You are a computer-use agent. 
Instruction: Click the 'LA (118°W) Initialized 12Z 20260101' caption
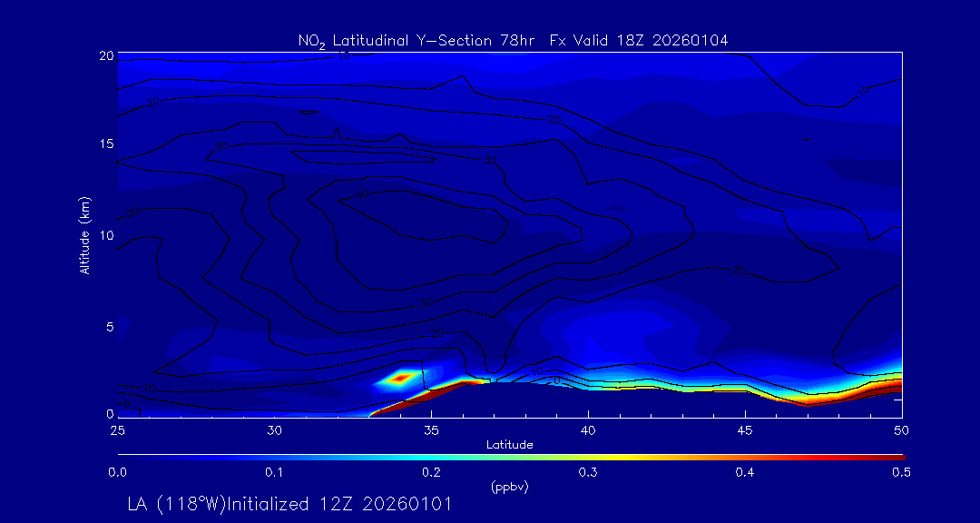[x=289, y=504]
